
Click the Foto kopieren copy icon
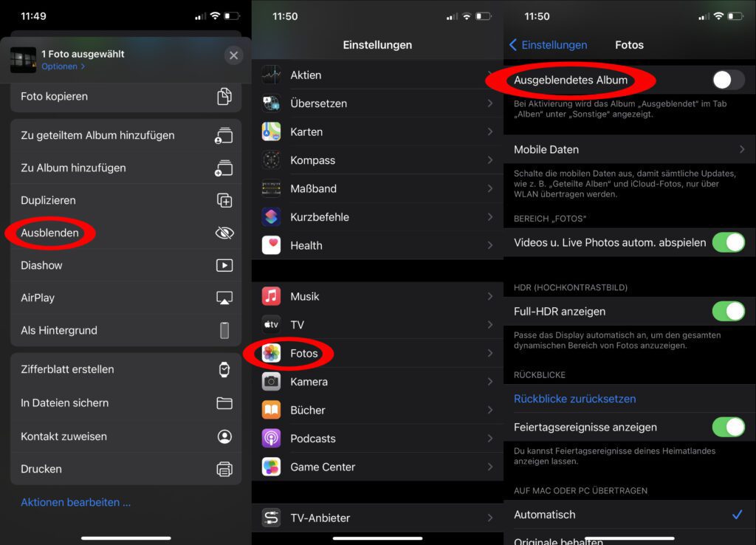pyautogui.click(x=224, y=97)
